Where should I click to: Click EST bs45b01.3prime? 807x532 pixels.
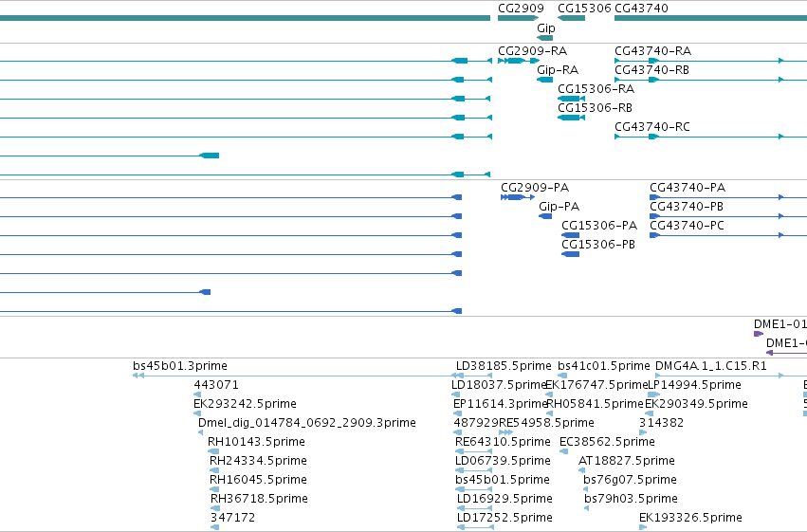(180, 366)
